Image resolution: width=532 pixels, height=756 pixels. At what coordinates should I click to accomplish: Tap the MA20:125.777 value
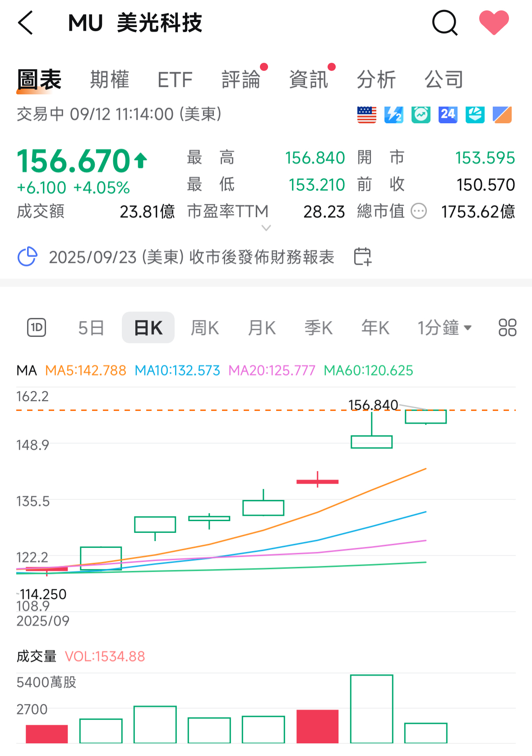tap(272, 370)
